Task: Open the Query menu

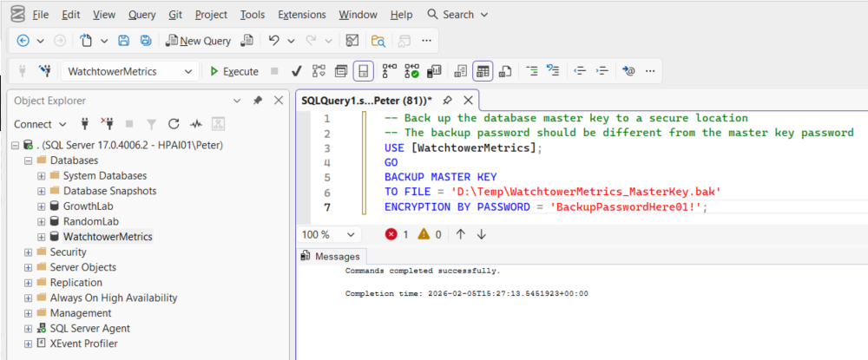Action: point(141,15)
